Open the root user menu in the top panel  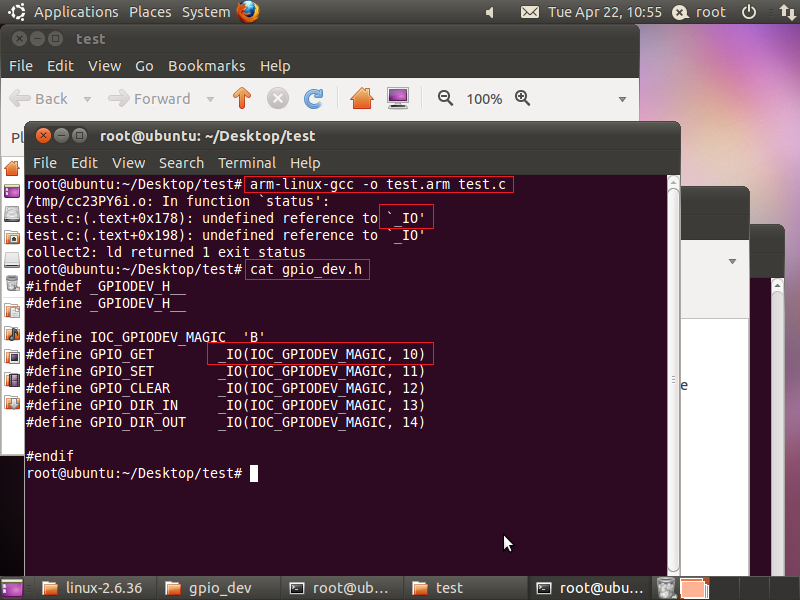pos(699,12)
